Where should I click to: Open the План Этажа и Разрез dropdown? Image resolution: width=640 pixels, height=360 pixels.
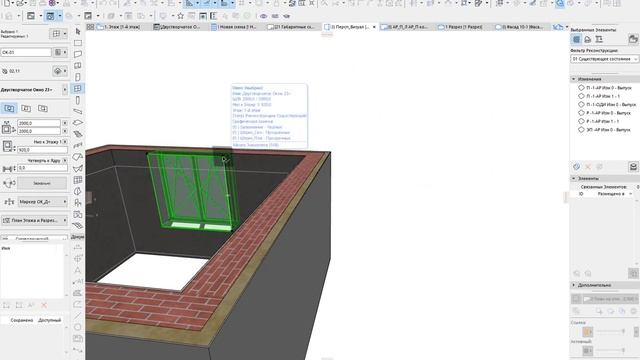34,220
